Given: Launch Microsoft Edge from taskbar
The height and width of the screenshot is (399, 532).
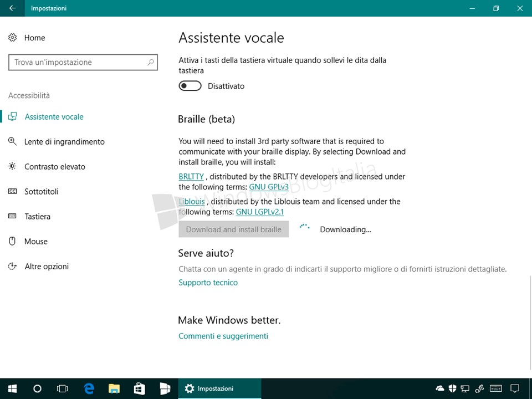Looking at the screenshot, I should (x=89, y=388).
